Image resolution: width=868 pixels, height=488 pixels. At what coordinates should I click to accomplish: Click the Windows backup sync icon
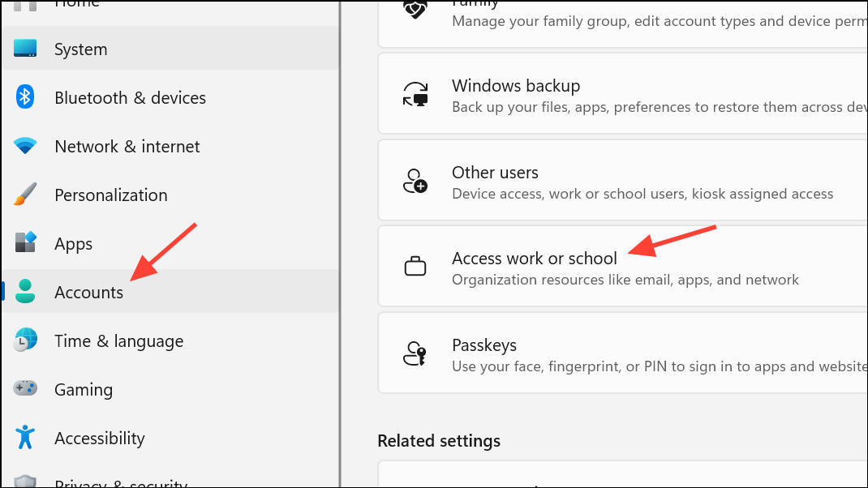(x=415, y=94)
